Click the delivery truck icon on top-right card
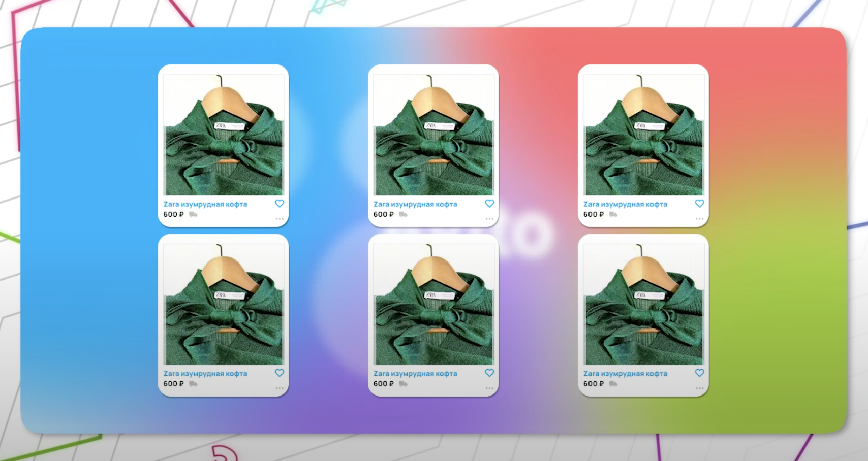 (613, 214)
